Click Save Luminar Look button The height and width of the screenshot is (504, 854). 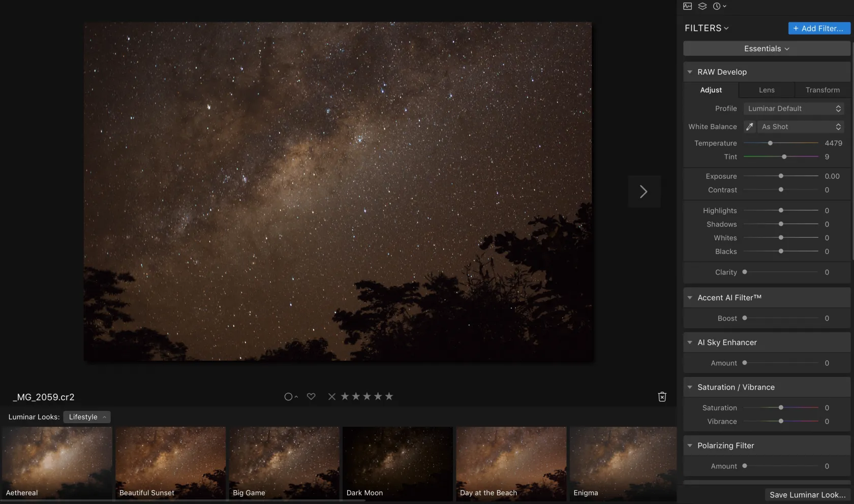pyautogui.click(x=807, y=495)
